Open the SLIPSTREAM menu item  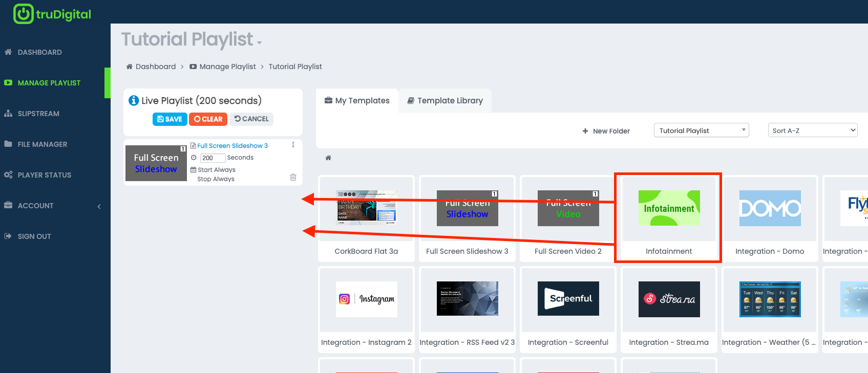pos(38,114)
